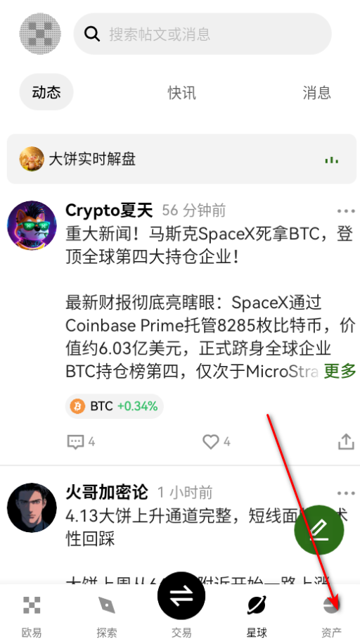Open comments on Crypto夏天 post

coord(75,442)
